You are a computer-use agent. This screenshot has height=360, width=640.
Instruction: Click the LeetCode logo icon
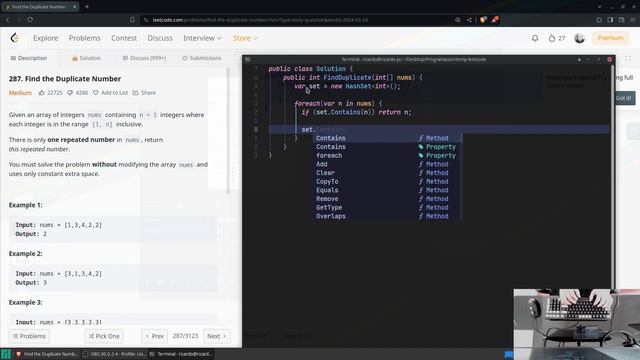(15, 38)
